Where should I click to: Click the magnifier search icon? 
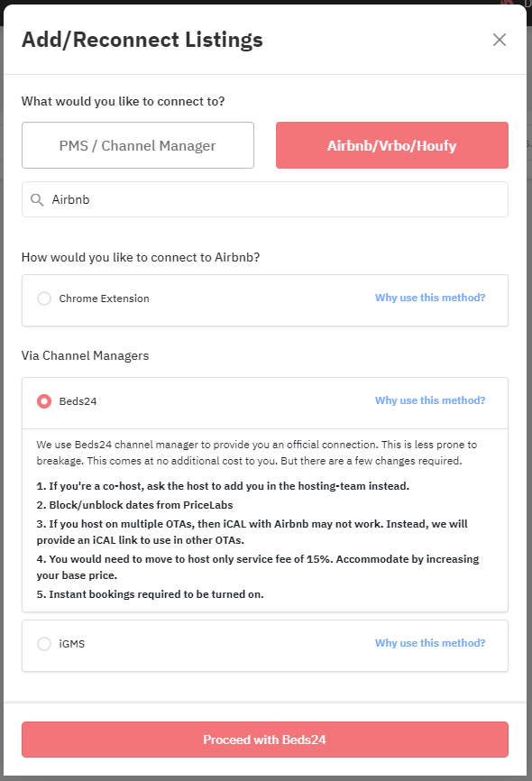coord(37,199)
